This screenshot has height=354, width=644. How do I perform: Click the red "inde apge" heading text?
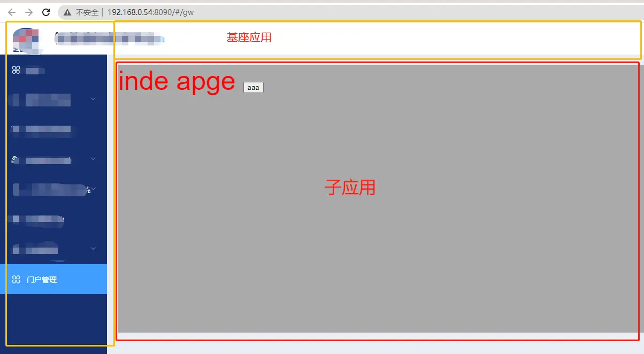(x=177, y=81)
